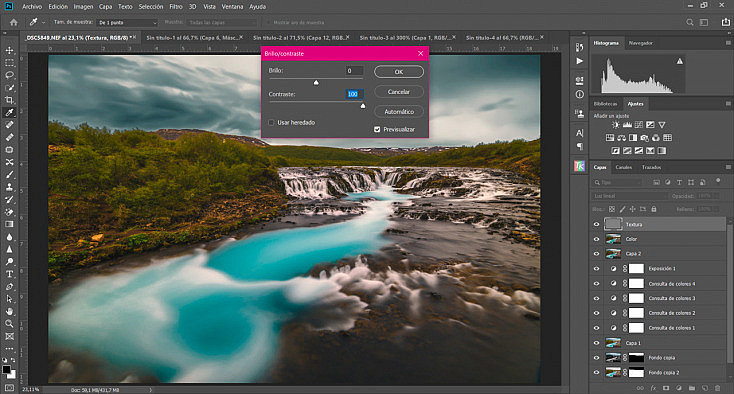This screenshot has width=734, height=394.
Task: Select the Lasso tool
Action: pos(9,75)
